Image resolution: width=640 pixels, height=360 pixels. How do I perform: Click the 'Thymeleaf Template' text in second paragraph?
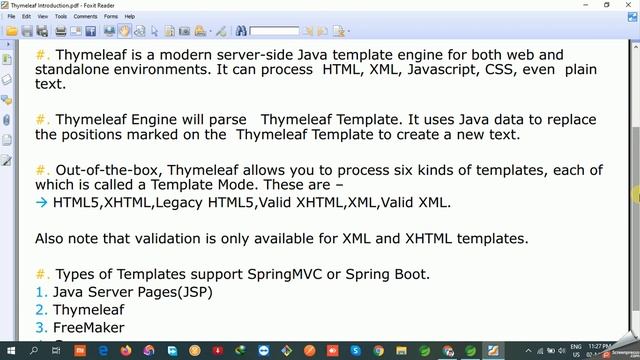coord(331,120)
